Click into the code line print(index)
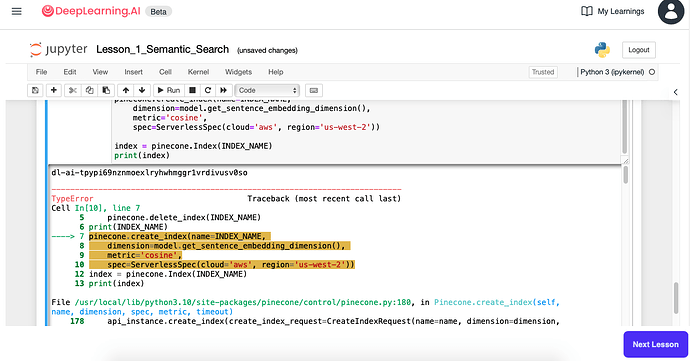Image resolution: width=690 pixels, height=361 pixels. (x=142, y=155)
